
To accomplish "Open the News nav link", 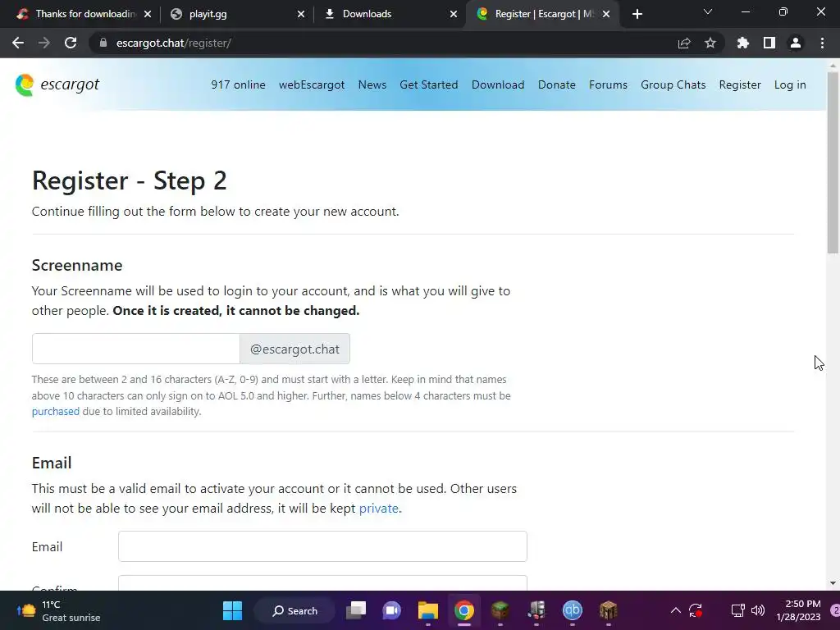I will click(x=372, y=84).
